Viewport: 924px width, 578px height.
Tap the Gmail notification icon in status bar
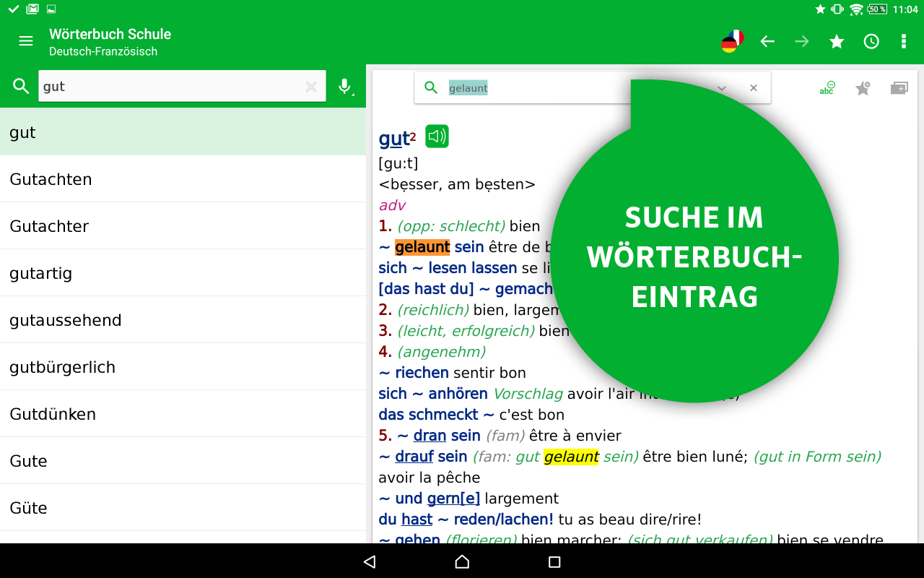32,9
